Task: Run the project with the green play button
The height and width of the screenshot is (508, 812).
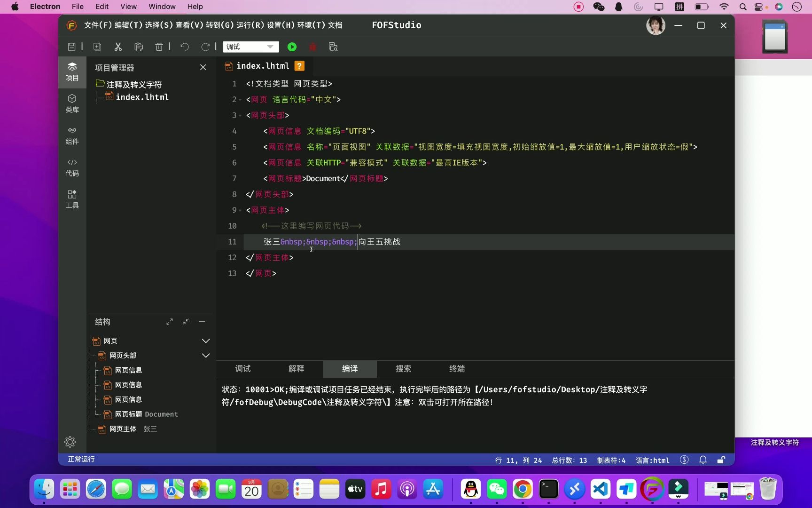Action: click(292, 47)
